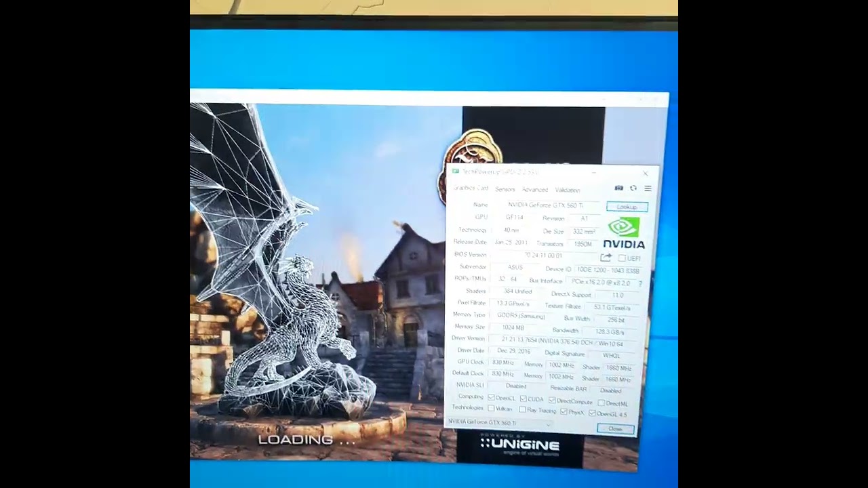Click the Device ID field value

pyautogui.click(x=608, y=270)
